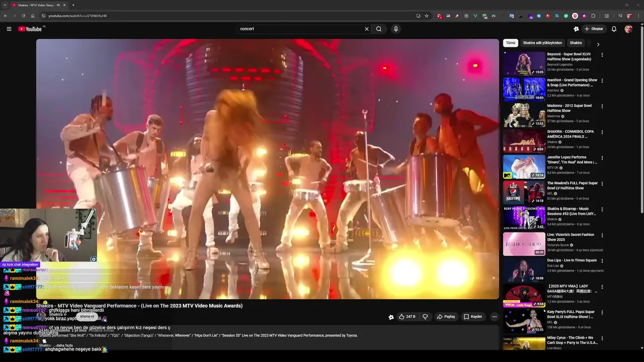Open menu for manifest Grand Opening Show video
The height and width of the screenshot is (362, 644).
click(602, 80)
